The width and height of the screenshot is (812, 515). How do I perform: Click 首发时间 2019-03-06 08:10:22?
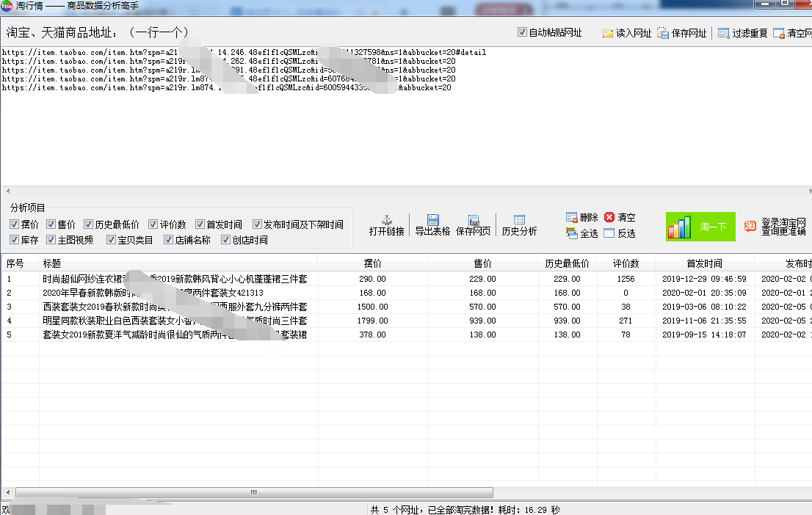pyautogui.click(x=704, y=307)
